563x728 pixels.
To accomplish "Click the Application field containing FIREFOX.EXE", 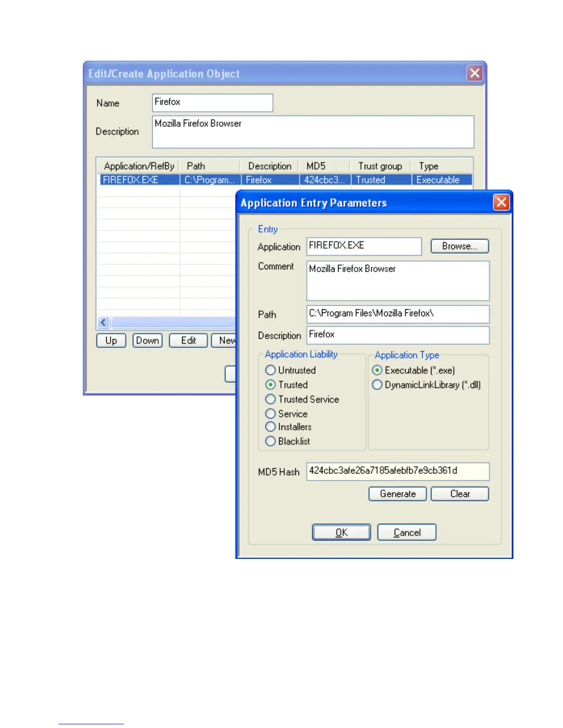I will [364, 246].
